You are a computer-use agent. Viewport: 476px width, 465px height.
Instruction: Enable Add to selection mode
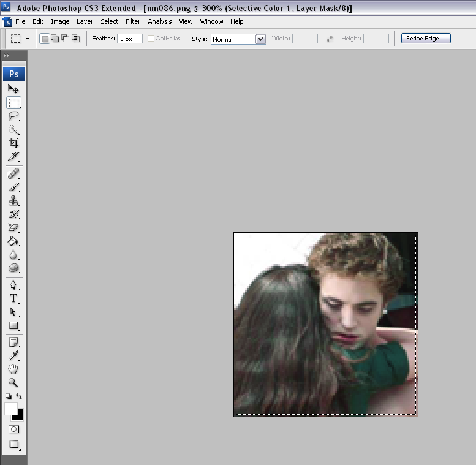click(55, 39)
